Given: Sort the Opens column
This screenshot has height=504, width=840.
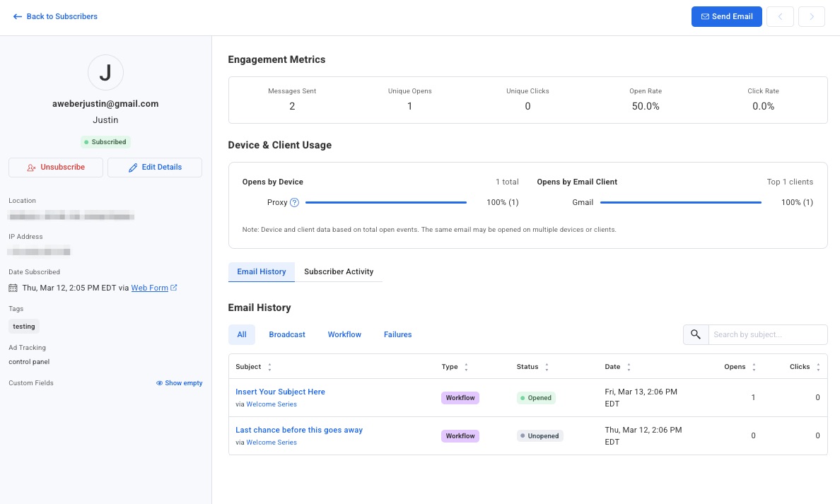Looking at the screenshot, I should tap(753, 367).
